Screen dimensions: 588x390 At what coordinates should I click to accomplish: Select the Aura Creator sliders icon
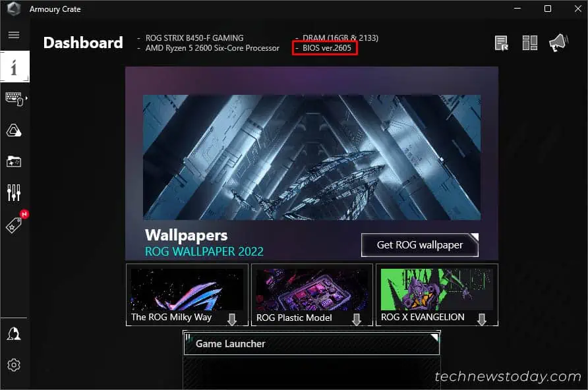point(14,193)
